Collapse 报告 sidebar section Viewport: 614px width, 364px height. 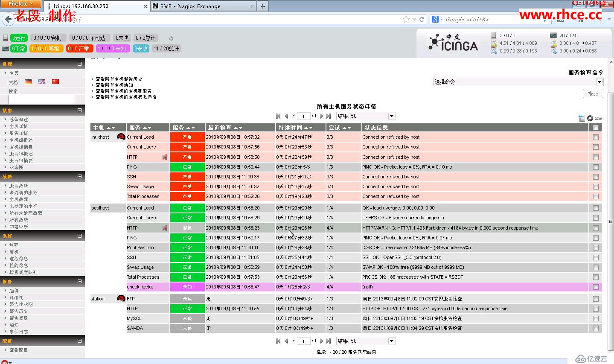pos(79,281)
